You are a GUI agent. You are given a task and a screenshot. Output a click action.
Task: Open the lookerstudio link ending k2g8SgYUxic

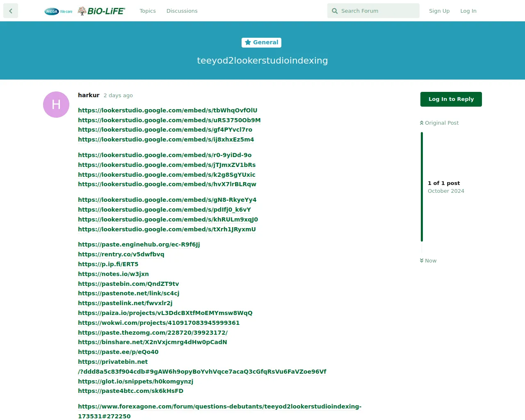tap(167, 175)
